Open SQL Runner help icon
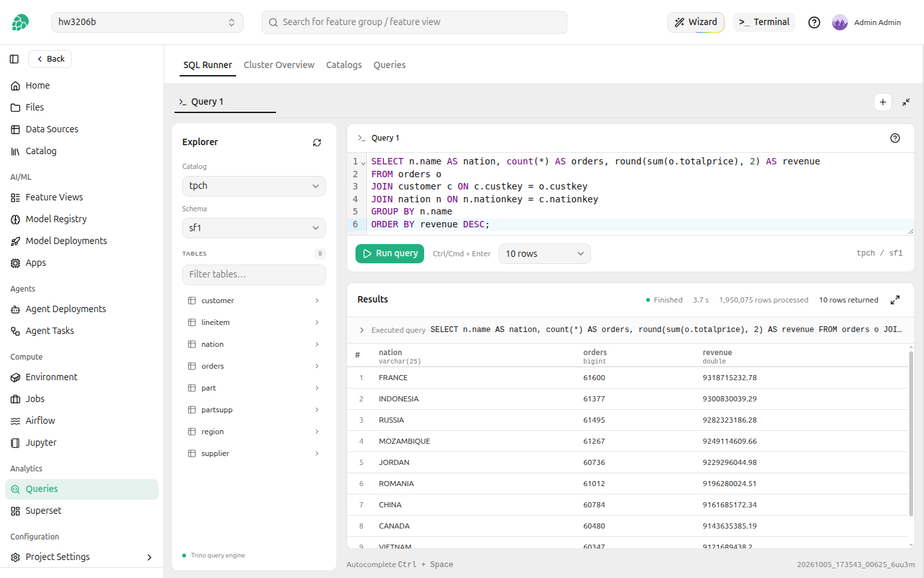The width and height of the screenshot is (924, 578). pyautogui.click(x=895, y=138)
